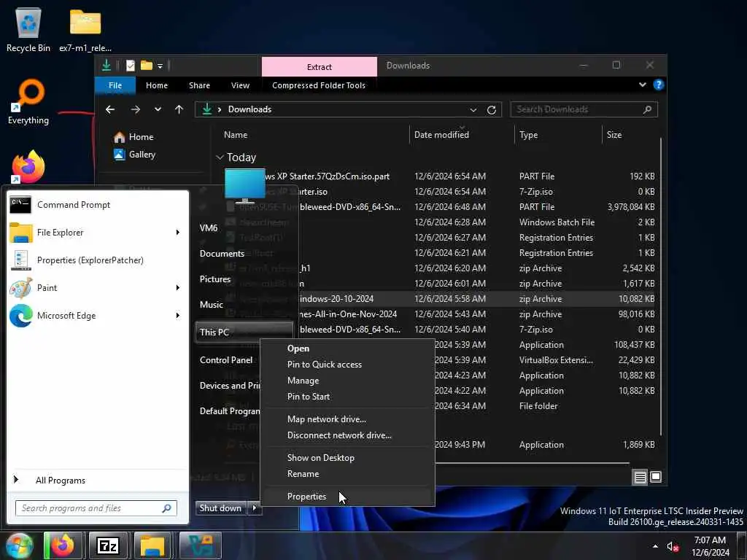Go up one folder level
The width and height of the screenshot is (747, 560).
(x=179, y=109)
